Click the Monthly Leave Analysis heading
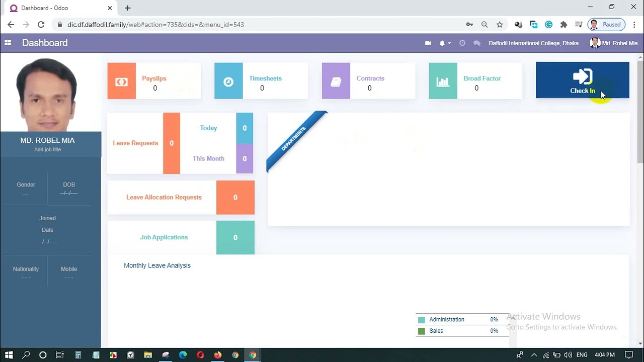The height and width of the screenshot is (362, 644). [x=157, y=265]
